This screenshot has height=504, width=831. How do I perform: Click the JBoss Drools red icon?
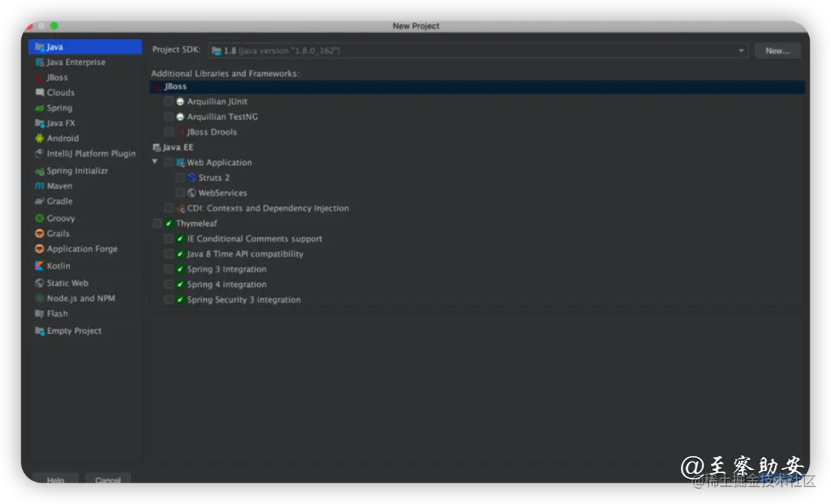pyautogui.click(x=182, y=132)
